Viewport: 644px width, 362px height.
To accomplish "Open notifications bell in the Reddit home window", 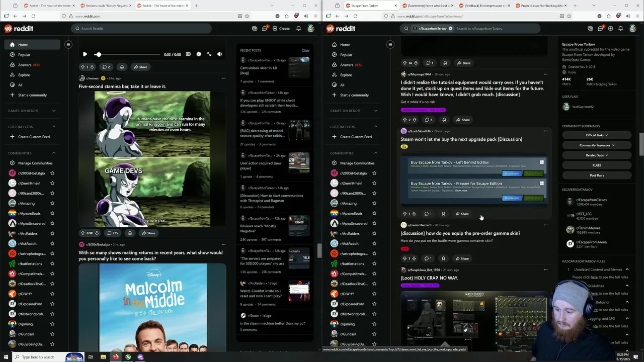I will tap(298, 29).
